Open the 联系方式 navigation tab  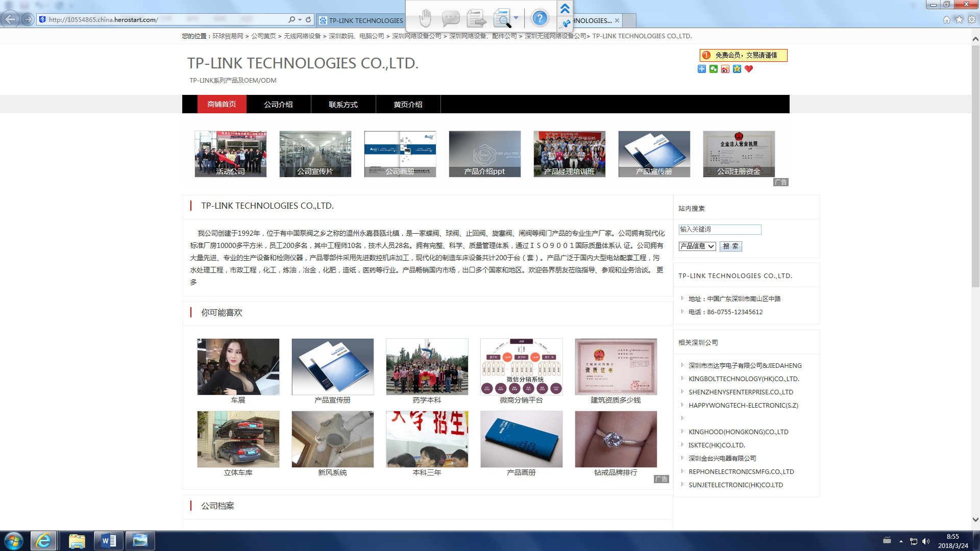[343, 104]
